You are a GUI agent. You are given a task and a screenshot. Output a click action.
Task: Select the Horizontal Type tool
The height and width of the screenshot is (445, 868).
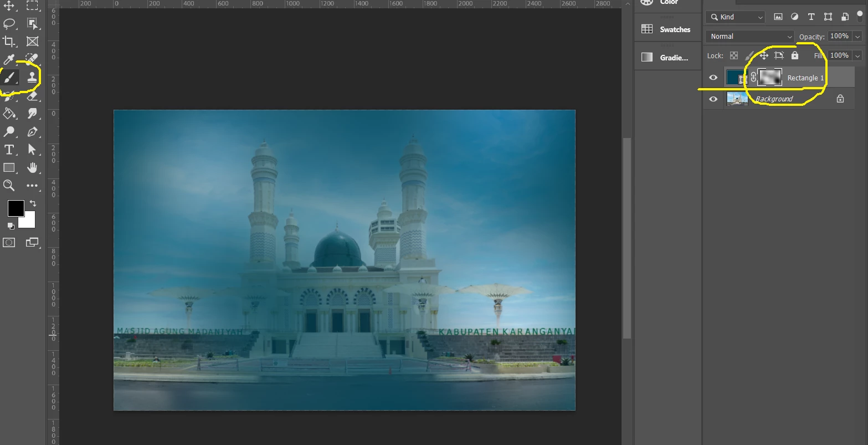pyautogui.click(x=9, y=150)
